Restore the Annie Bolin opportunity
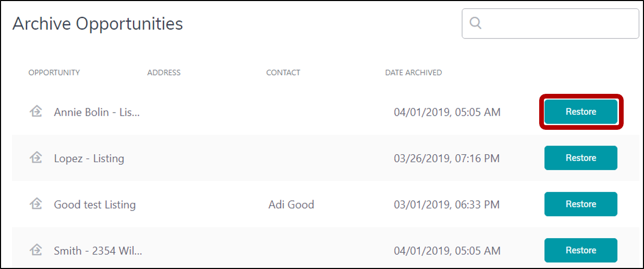Viewport: 644px width, 269px height. point(581,112)
